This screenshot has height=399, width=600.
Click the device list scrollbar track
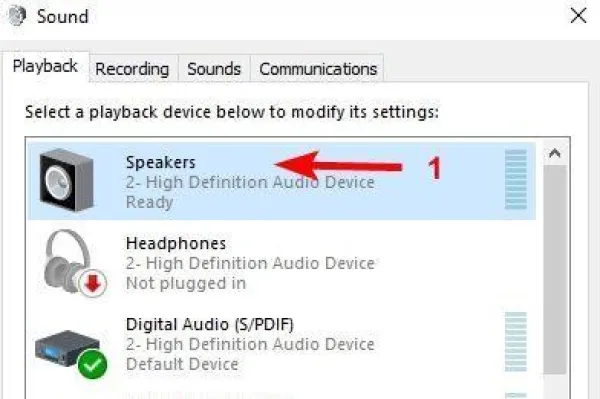pyautogui.click(x=554, y=270)
